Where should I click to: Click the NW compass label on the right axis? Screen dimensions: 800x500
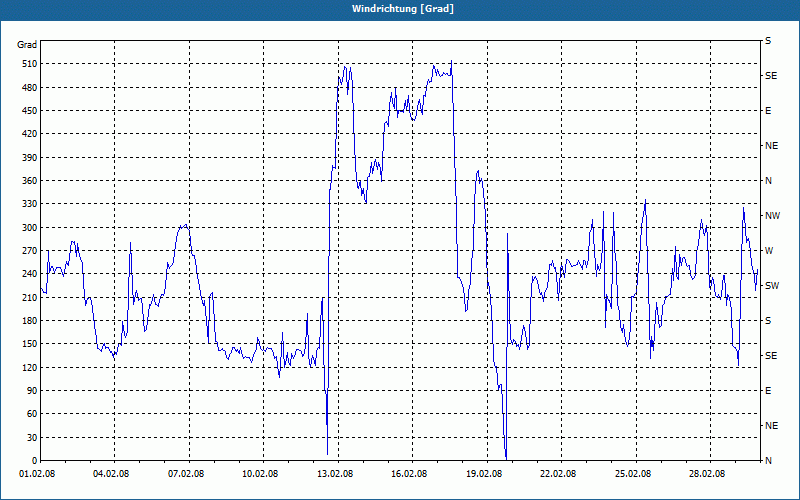pos(772,216)
